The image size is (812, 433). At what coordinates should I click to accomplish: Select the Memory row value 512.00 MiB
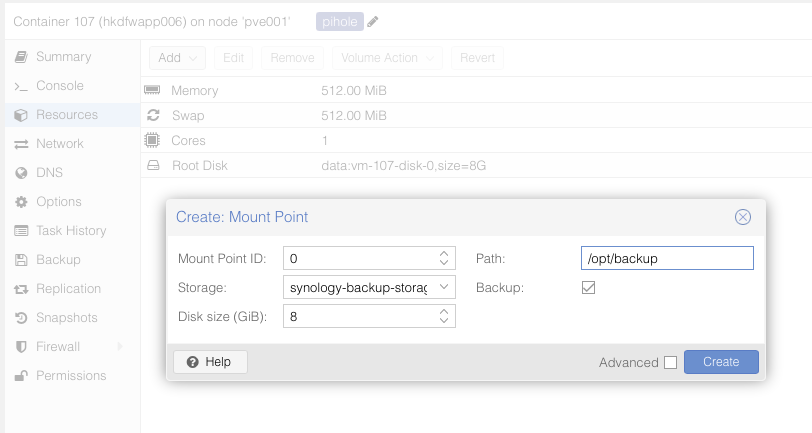[354, 91]
